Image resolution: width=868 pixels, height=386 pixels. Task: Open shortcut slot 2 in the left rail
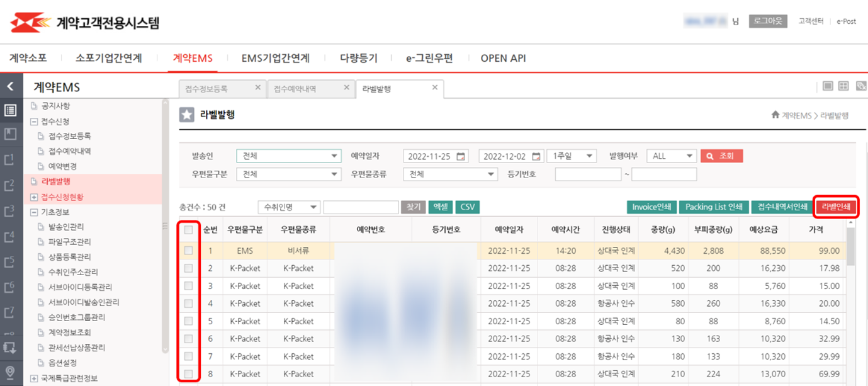coord(10,185)
